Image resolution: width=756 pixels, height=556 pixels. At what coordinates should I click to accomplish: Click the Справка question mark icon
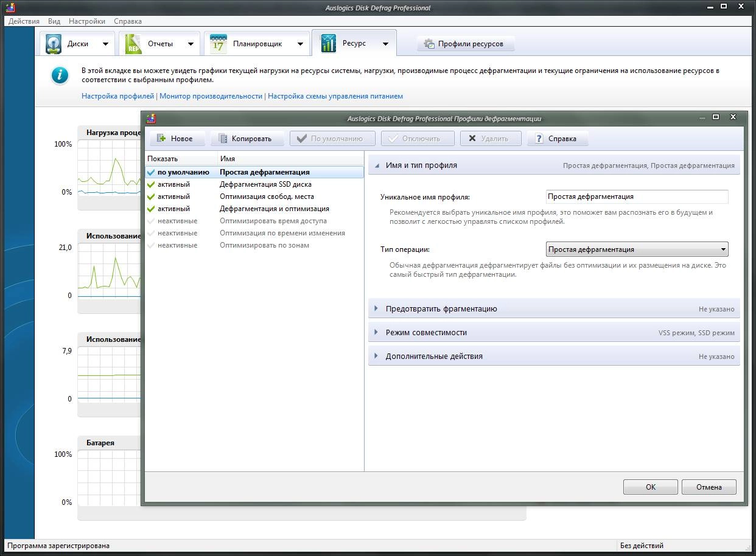539,139
